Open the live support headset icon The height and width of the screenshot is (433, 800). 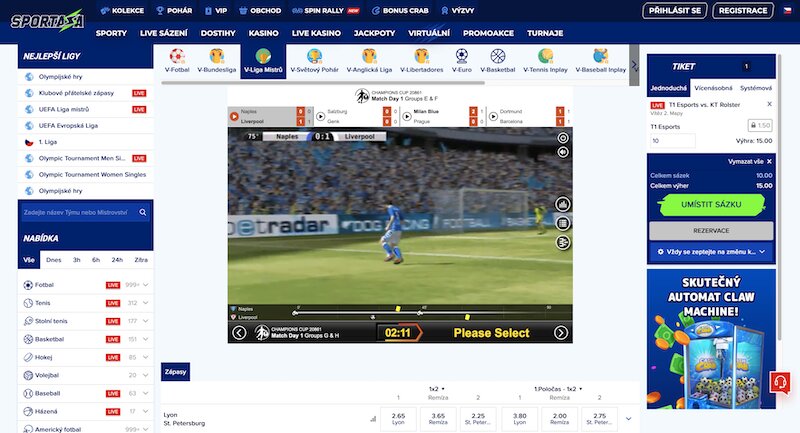click(x=780, y=382)
